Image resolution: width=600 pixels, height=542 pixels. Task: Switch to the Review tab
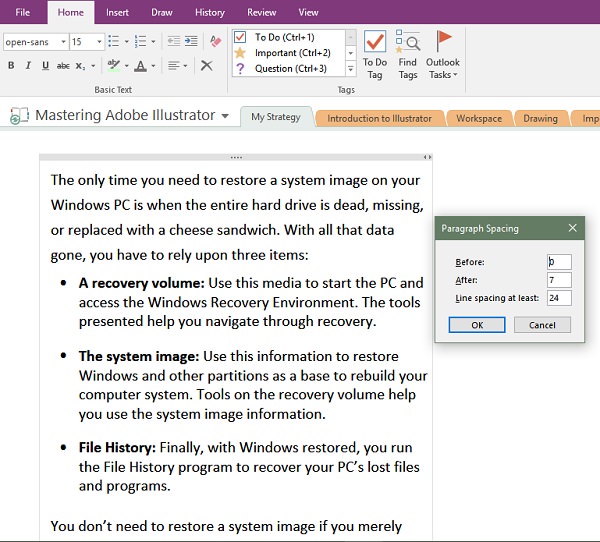[x=261, y=12]
